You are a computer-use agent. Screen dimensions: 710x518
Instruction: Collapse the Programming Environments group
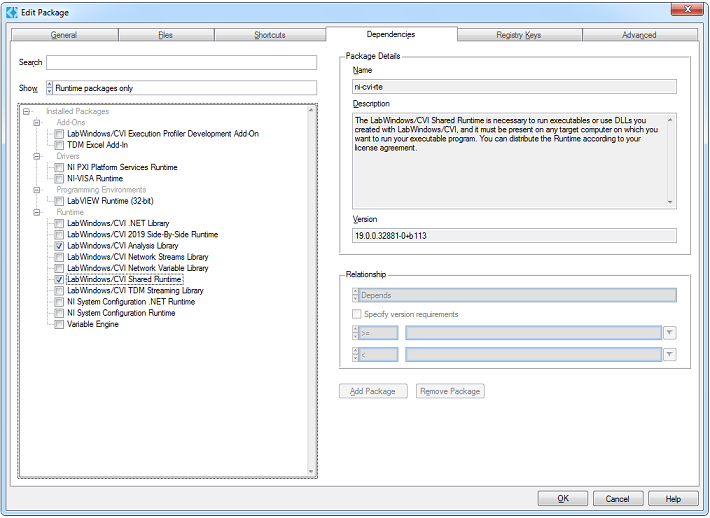tap(37, 190)
